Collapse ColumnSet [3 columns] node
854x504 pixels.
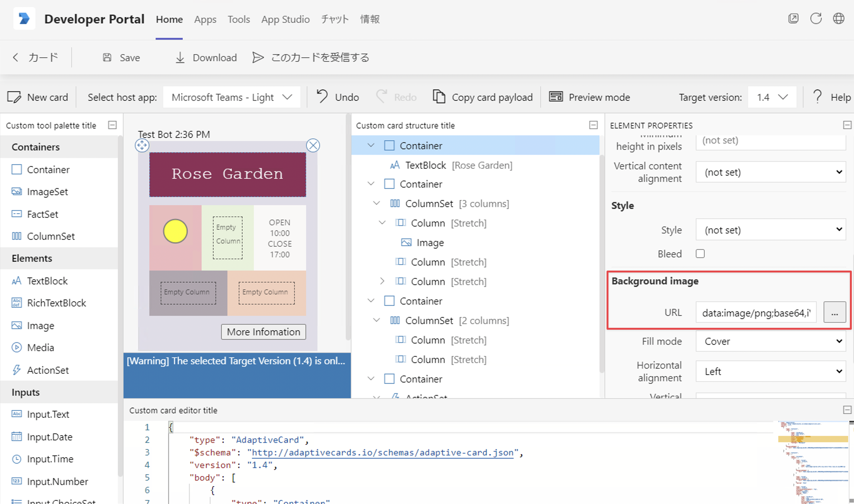377,203
